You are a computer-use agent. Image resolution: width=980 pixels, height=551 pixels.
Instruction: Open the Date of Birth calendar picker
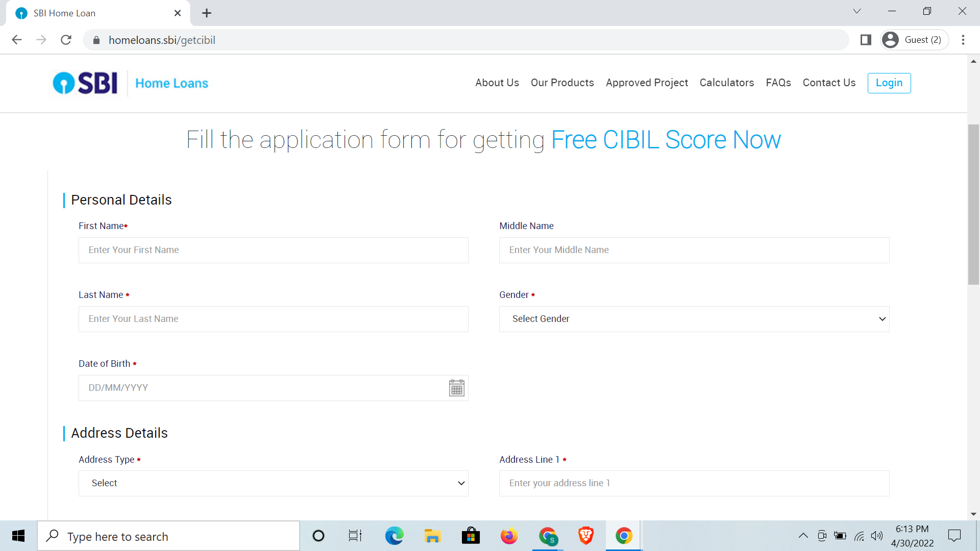[x=456, y=388]
